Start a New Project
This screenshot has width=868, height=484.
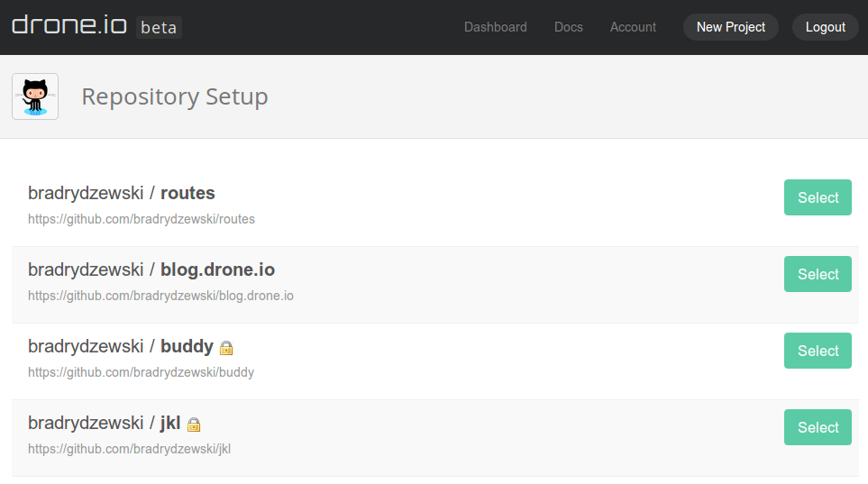730,27
